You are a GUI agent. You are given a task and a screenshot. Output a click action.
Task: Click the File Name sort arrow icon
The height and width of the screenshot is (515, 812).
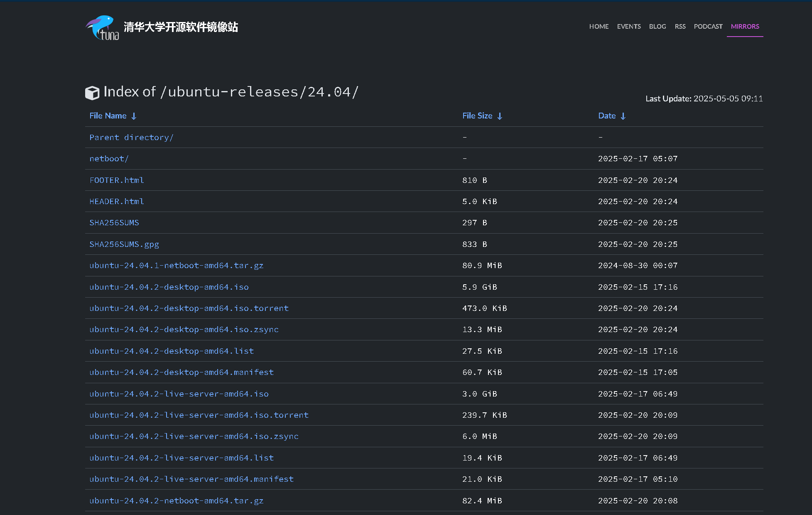134,116
